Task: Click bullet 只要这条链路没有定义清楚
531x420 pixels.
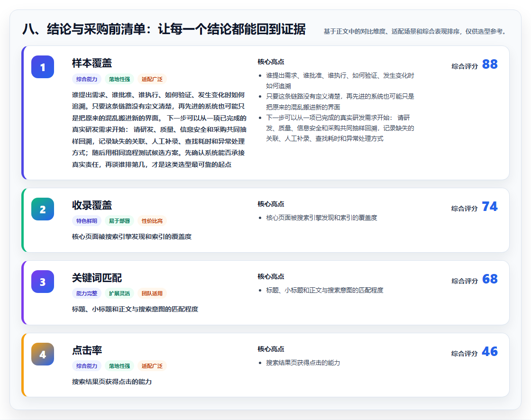Action: point(340,101)
